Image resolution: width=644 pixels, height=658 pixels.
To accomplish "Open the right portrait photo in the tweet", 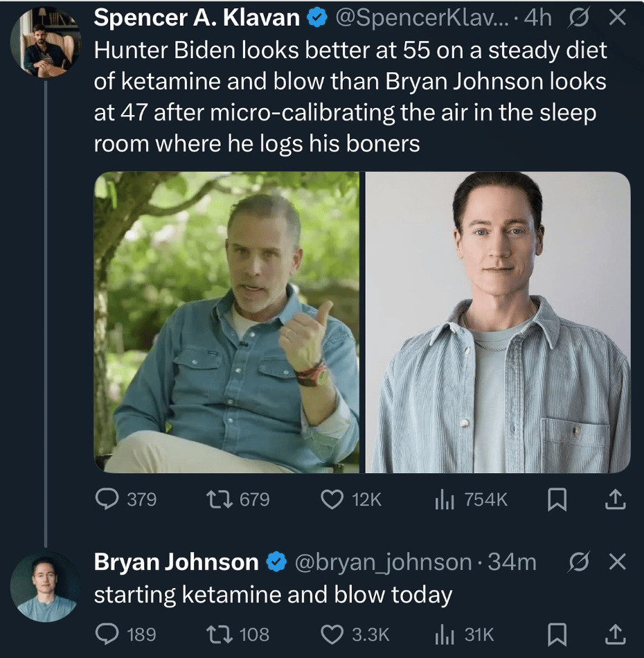I will pos(498,323).
